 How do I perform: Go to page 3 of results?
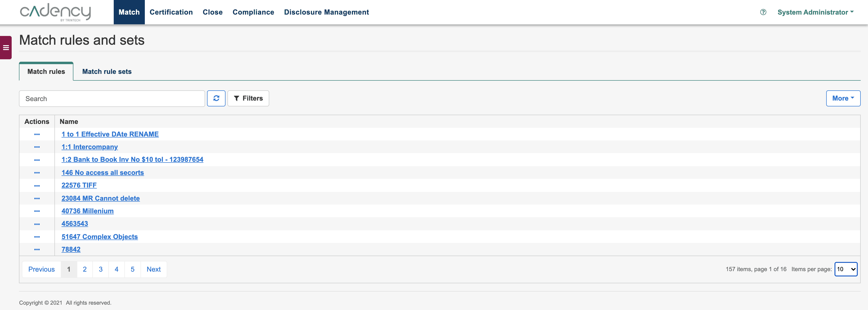point(100,269)
